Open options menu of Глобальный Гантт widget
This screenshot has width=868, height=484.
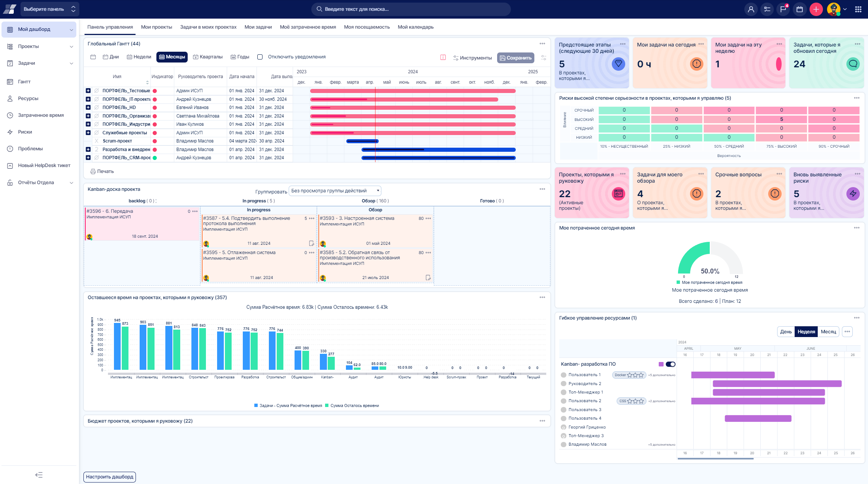point(542,44)
